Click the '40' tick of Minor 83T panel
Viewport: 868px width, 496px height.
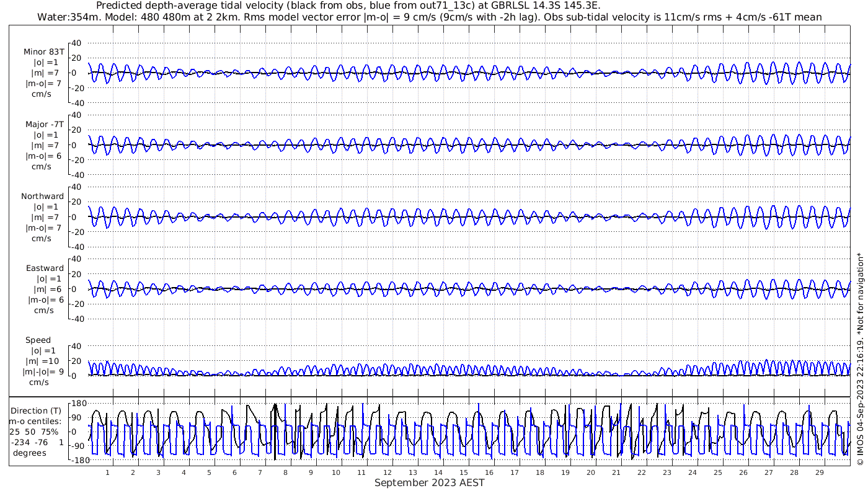(x=77, y=43)
